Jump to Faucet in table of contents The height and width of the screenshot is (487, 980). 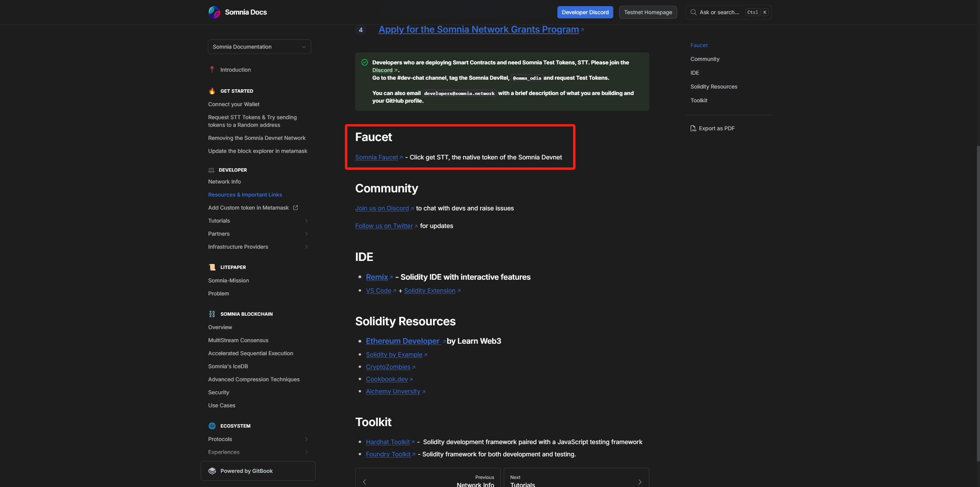pyautogui.click(x=699, y=45)
